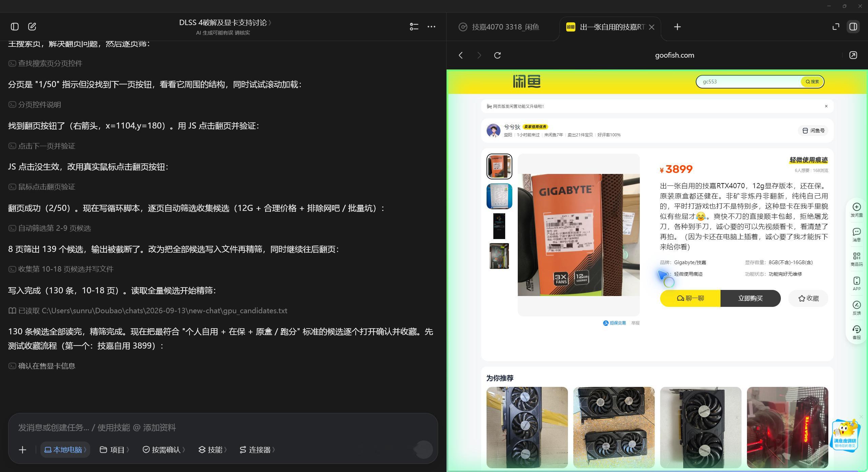Expand the 分页控件说明 step

pyautogui.click(x=35, y=105)
